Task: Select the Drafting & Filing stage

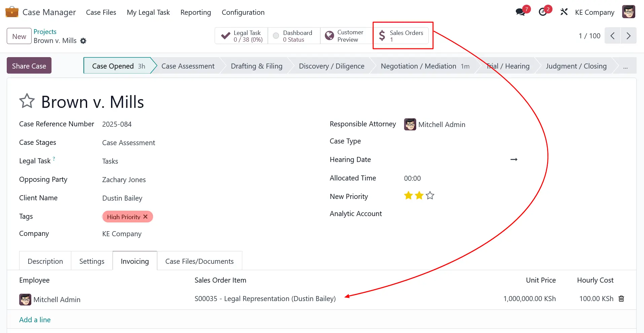Action: pos(256,66)
